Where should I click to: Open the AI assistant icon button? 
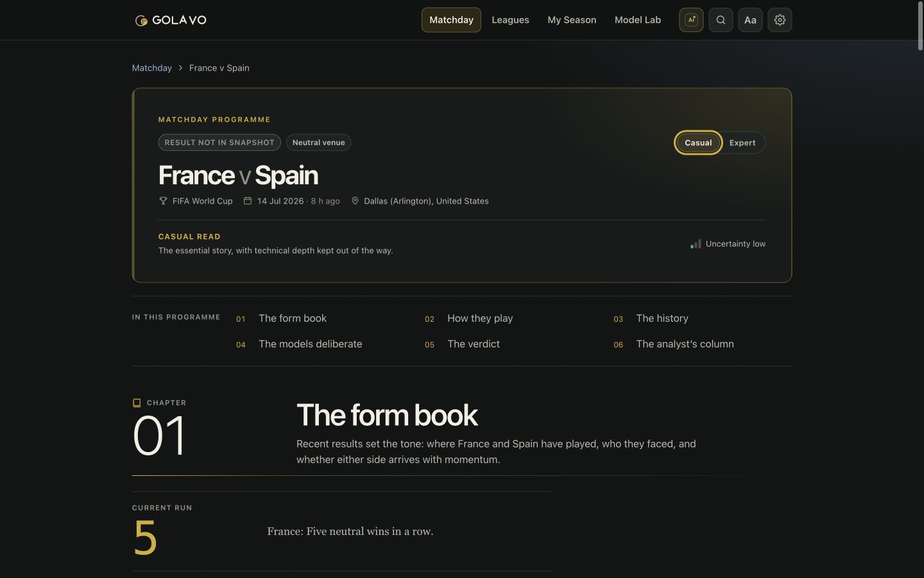click(691, 20)
